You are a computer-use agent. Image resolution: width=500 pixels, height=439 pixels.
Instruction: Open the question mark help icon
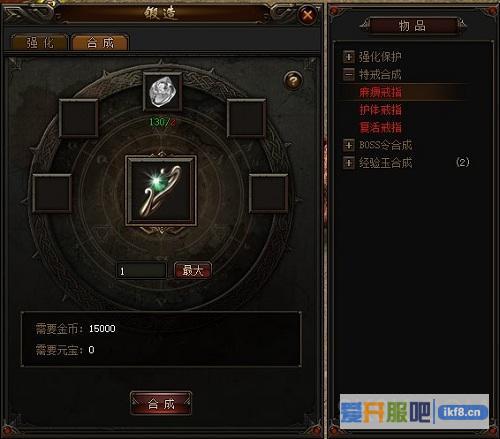[293, 80]
